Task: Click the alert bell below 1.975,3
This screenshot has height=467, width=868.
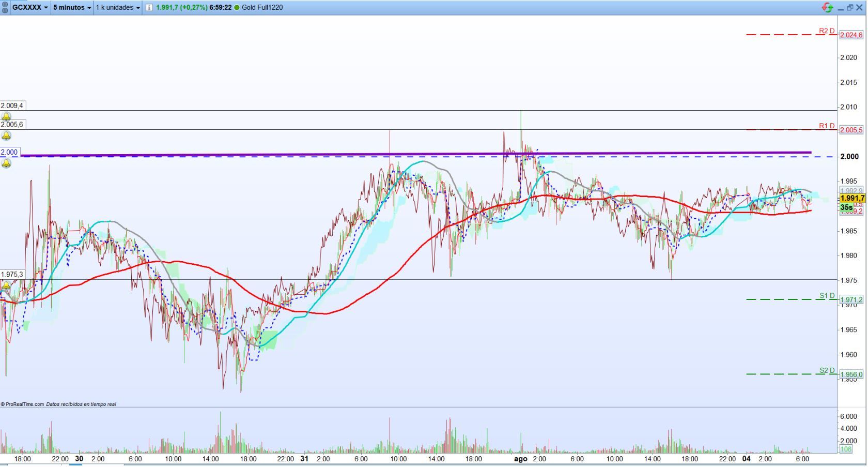Action: pyautogui.click(x=6, y=285)
